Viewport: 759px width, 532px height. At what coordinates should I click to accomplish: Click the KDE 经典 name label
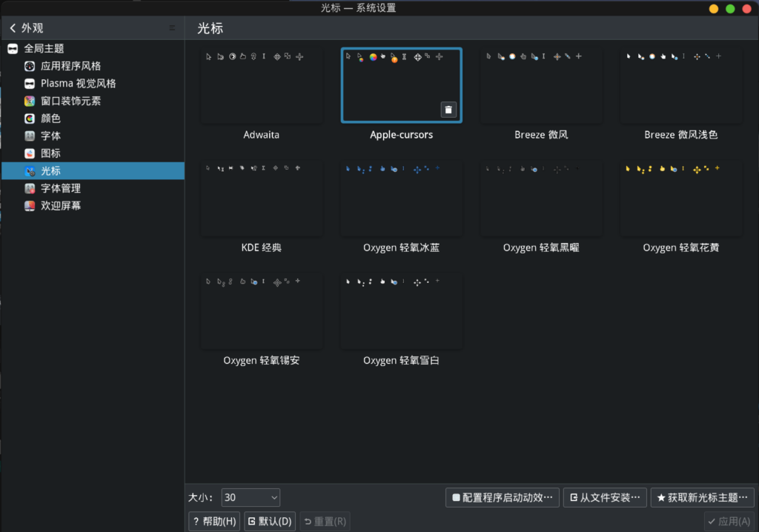point(262,247)
